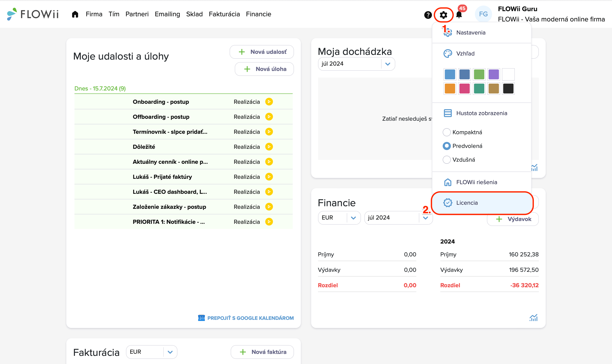Open the notifications bell icon
The image size is (612, 364).
click(x=459, y=15)
